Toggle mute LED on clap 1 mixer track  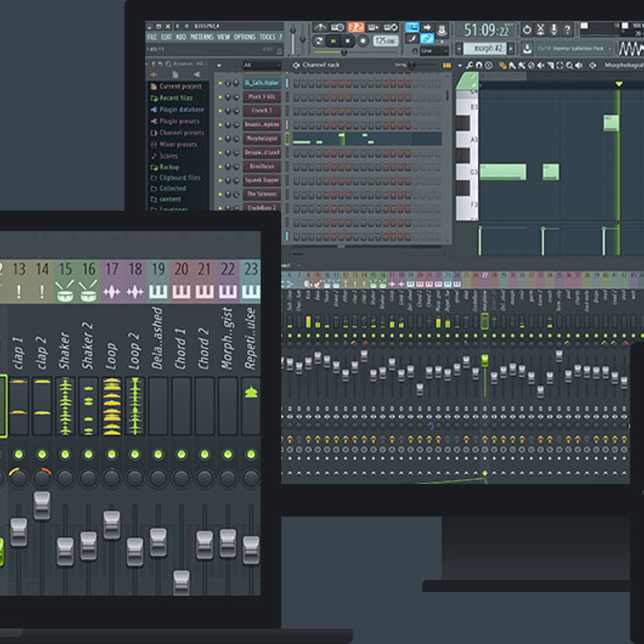tap(19, 455)
